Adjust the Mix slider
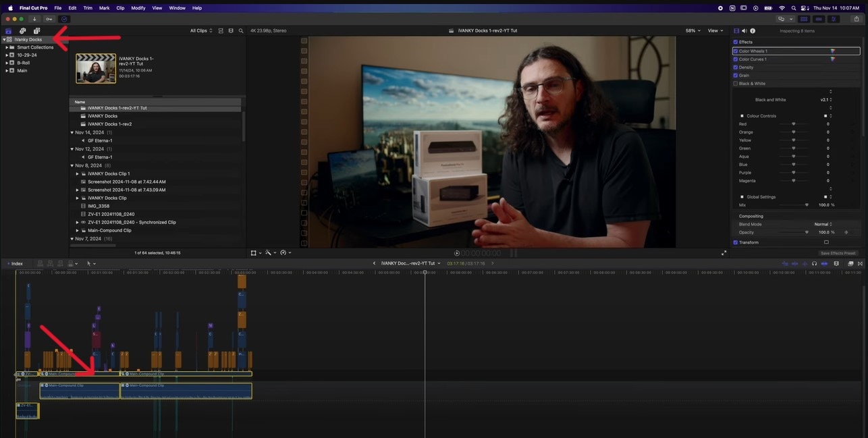 (x=794, y=204)
